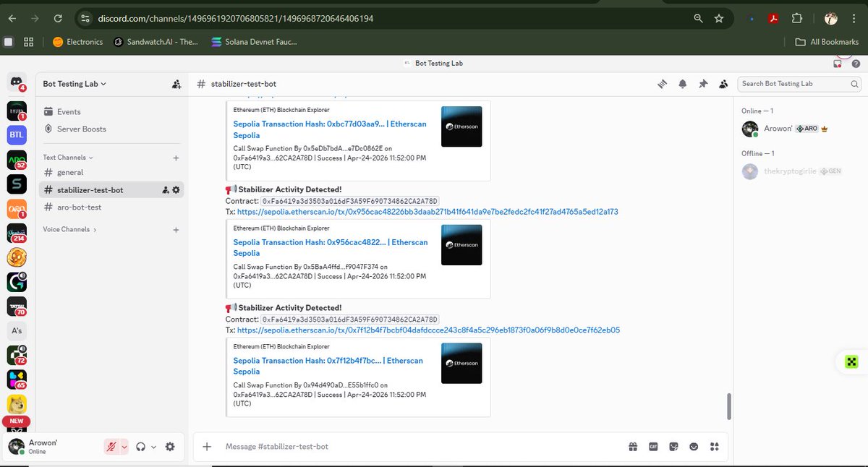Open the Threads icon in channel header
This screenshot has width=868, height=467.
click(662, 84)
